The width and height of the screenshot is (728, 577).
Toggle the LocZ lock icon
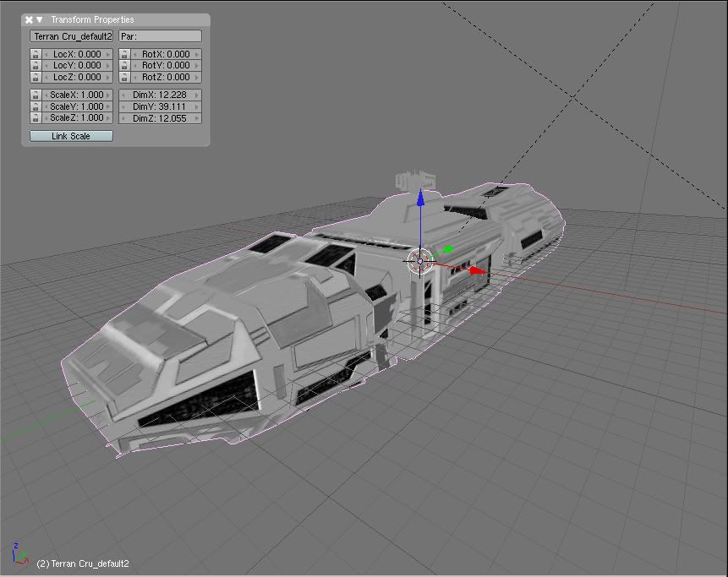coord(36,77)
